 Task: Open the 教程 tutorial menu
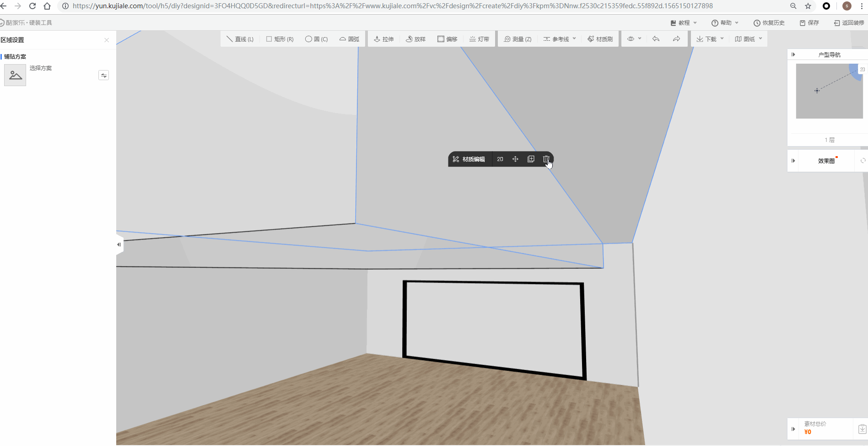click(x=684, y=23)
